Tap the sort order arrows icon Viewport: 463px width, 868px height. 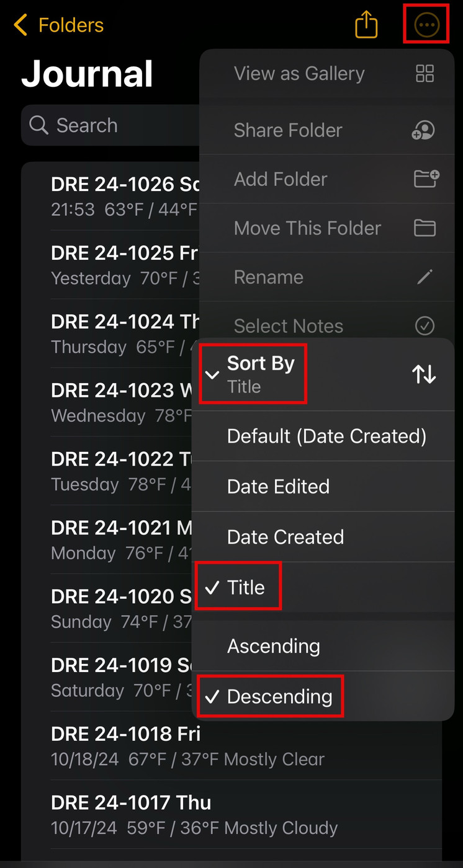(424, 374)
